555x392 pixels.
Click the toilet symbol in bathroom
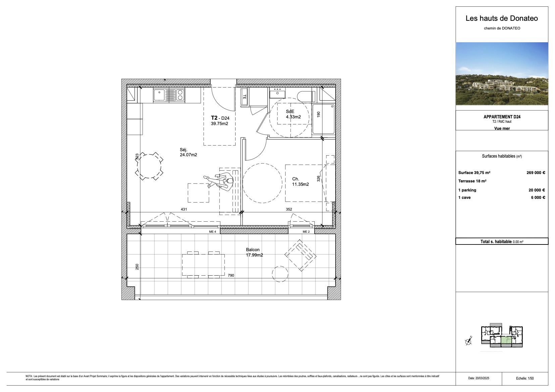click(306, 96)
